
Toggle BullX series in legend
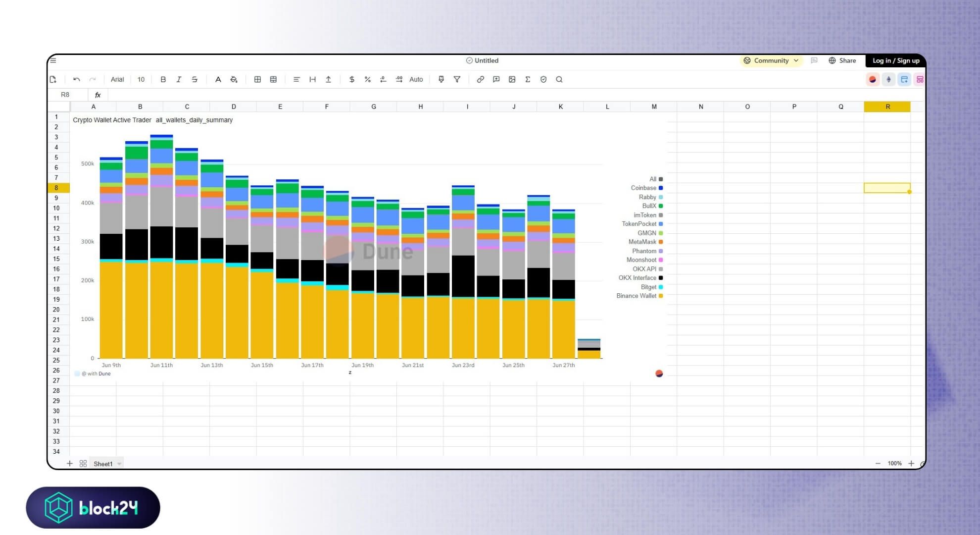click(x=652, y=206)
